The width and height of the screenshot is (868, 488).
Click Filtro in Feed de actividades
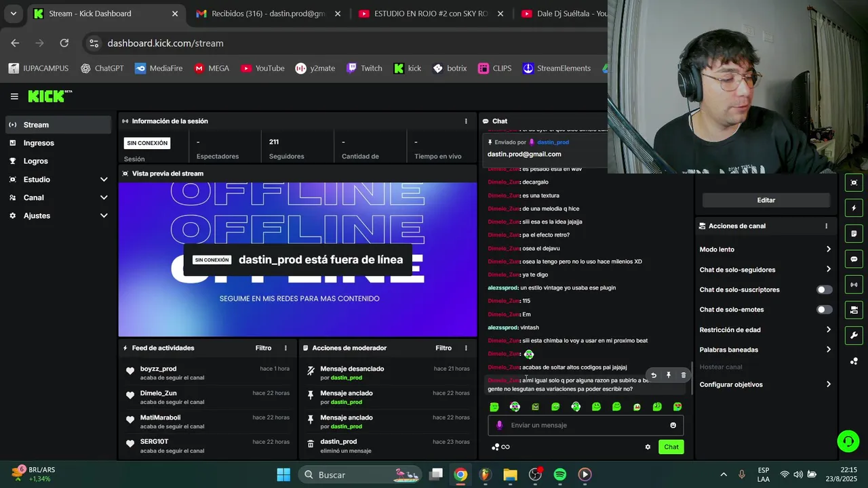coord(264,348)
